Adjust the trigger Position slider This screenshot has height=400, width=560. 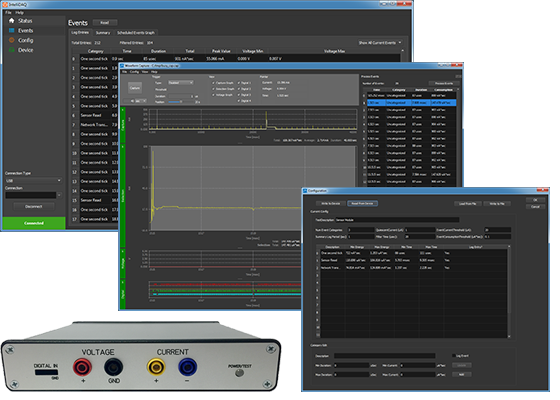pyautogui.click(x=181, y=102)
